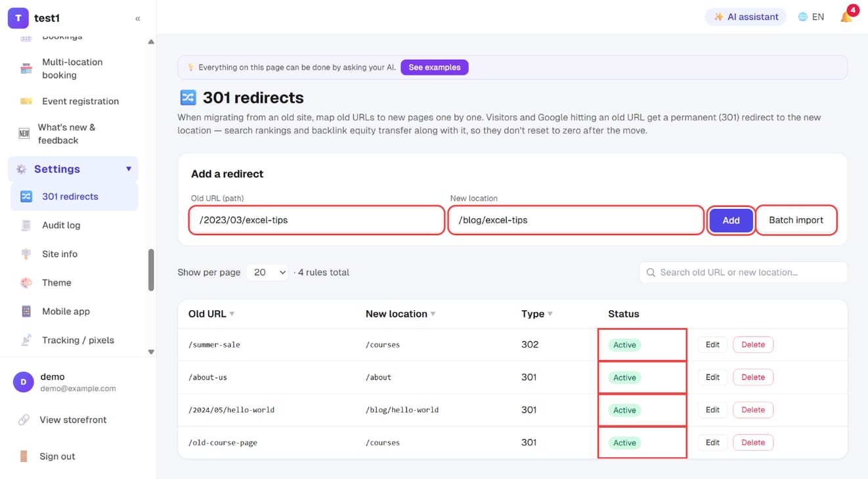The height and width of the screenshot is (479, 868).
Task: Click the demo user avatar
Action: [24, 382]
